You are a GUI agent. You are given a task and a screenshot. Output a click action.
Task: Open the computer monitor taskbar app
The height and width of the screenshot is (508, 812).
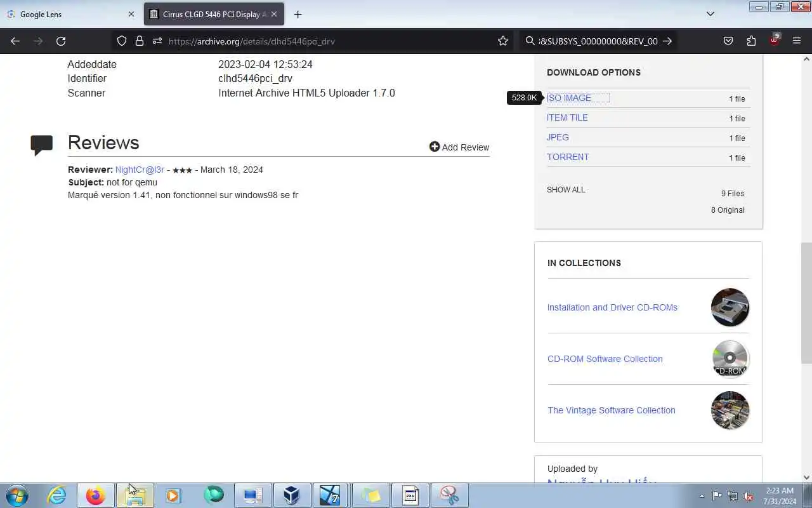tap(253, 495)
